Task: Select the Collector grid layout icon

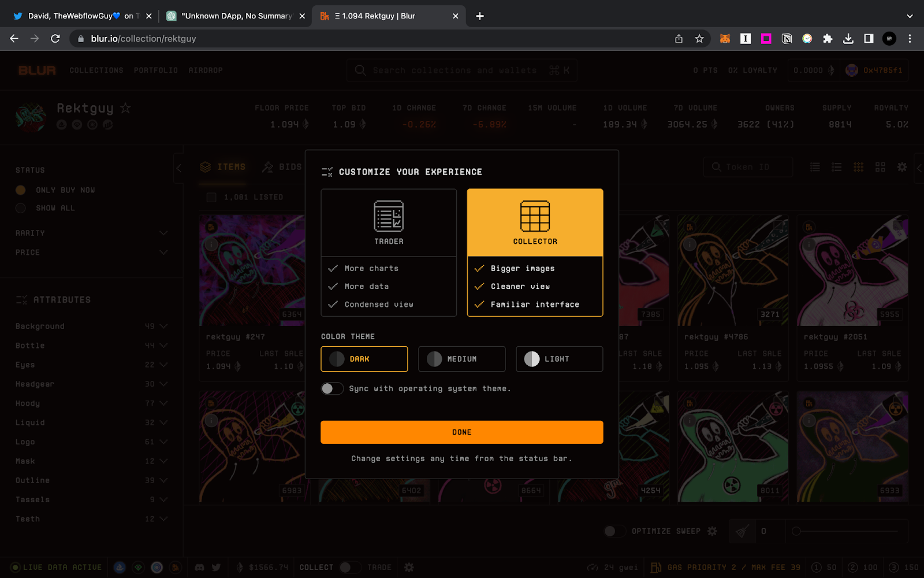Action: (535, 216)
